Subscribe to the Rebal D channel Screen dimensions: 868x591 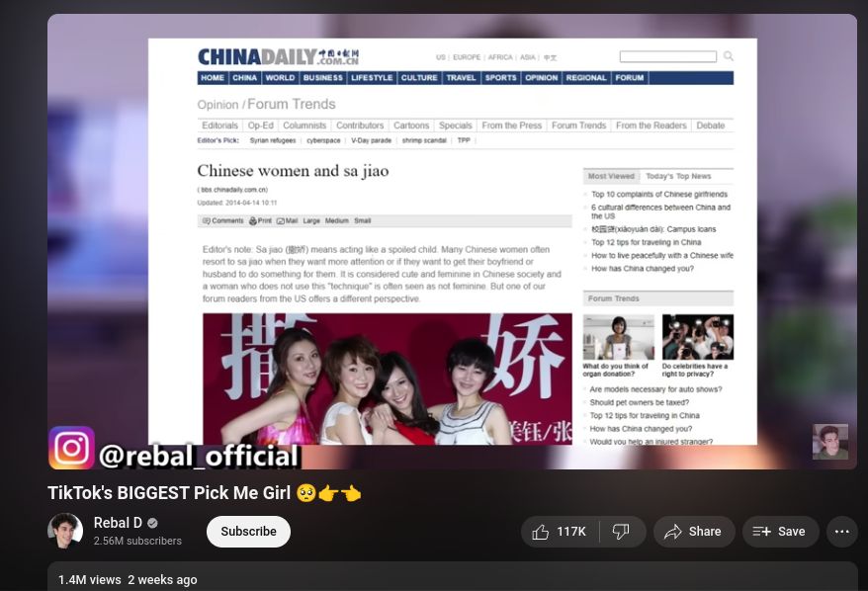point(248,532)
